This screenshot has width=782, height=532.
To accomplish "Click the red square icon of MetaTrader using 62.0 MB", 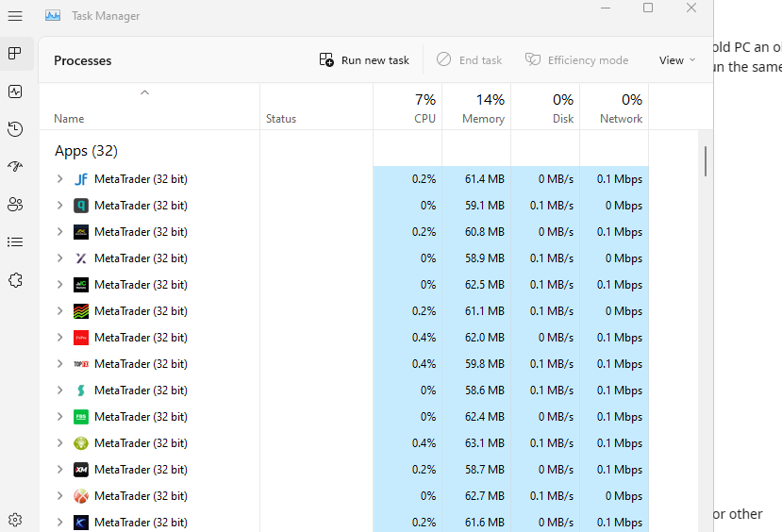I will [x=81, y=338].
